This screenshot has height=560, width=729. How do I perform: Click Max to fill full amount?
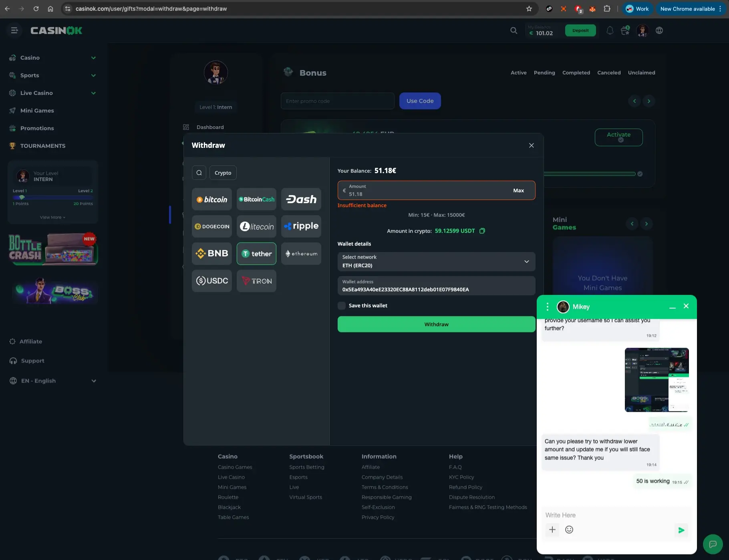[518, 191]
